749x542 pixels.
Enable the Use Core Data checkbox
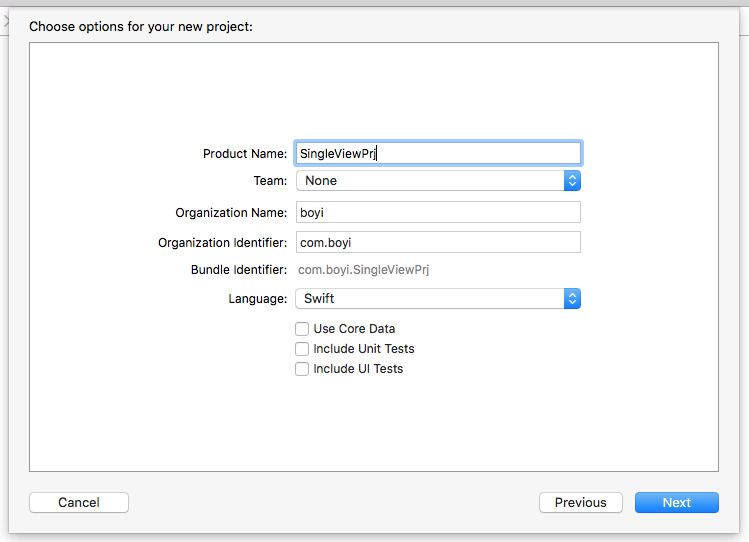[302, 329]
